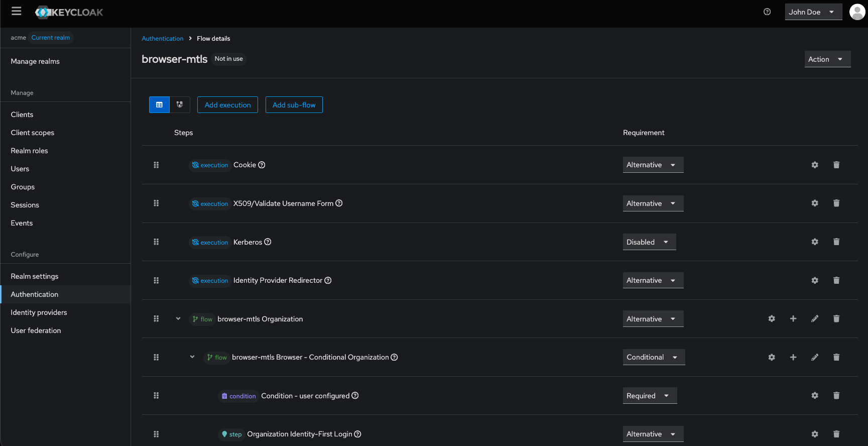Viewport: 868px width, 446px height.
Task: Navigate to Groups
Action: [x=23, y=187]
